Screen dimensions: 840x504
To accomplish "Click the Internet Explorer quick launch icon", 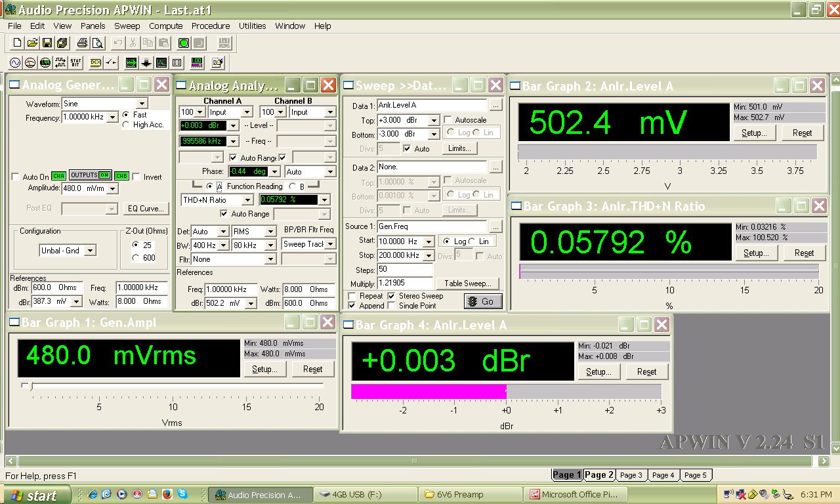I will (93, 494).
